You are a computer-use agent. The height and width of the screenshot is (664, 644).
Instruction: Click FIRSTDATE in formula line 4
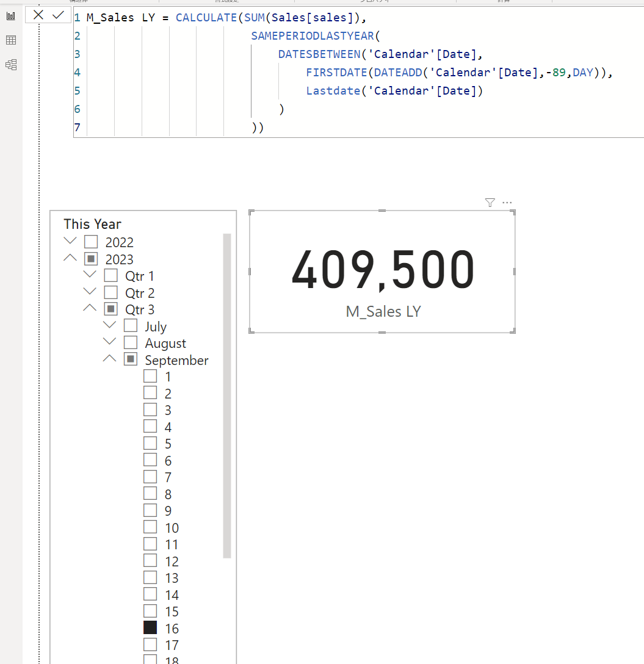[336, 73]
